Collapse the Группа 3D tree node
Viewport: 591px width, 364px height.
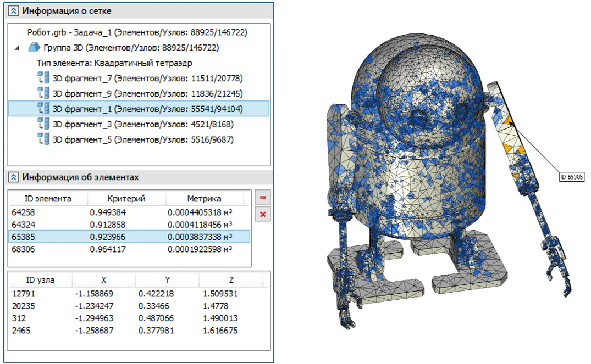17,48
